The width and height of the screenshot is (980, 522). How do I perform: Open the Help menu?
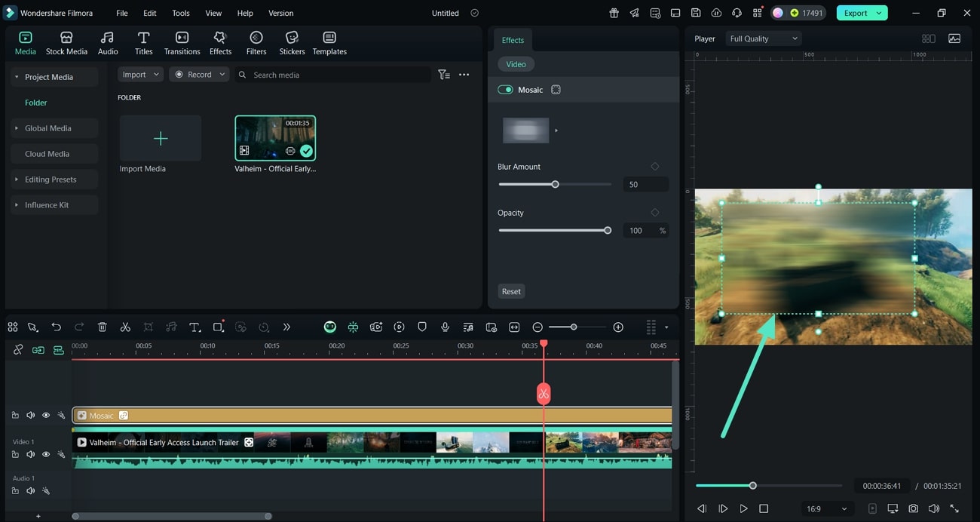(x=245, y=13)
